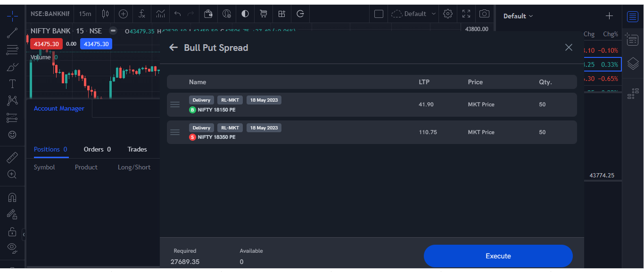The width and height of the screenshot is (644, 272).
Task: Open chart settings gear
Action: click(448, 14)
